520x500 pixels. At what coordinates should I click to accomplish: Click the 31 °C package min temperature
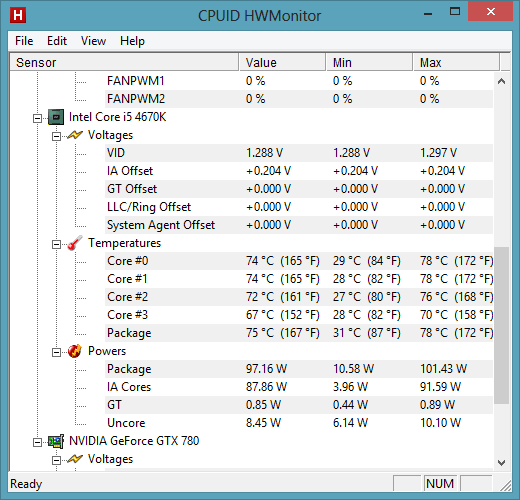pos(367,333)
